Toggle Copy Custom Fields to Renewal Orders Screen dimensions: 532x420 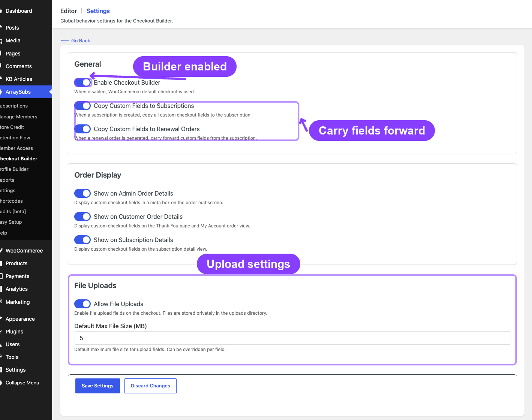82,129
